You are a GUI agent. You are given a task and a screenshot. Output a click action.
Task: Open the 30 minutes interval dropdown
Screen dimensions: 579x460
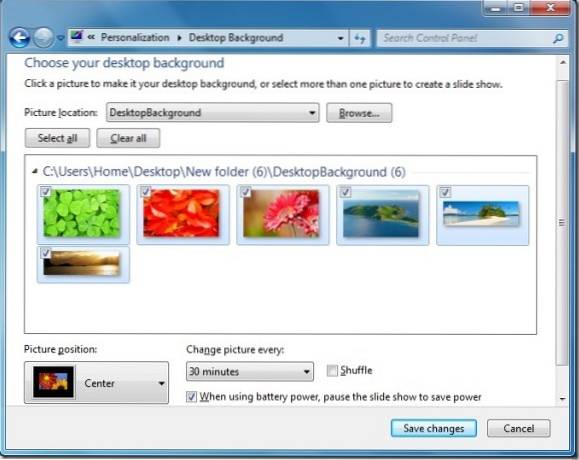(250, 371)
